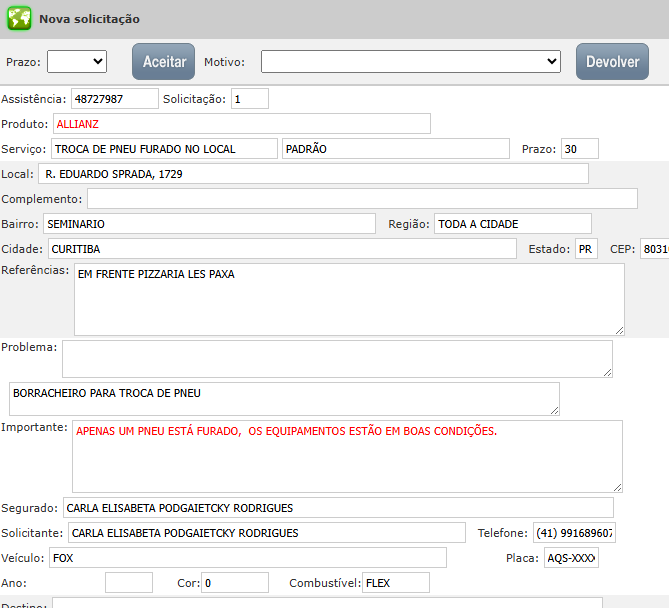Open the Prazo dropdown
The height and width of the screenshot is (608, 669).
(x=77, y=62)
